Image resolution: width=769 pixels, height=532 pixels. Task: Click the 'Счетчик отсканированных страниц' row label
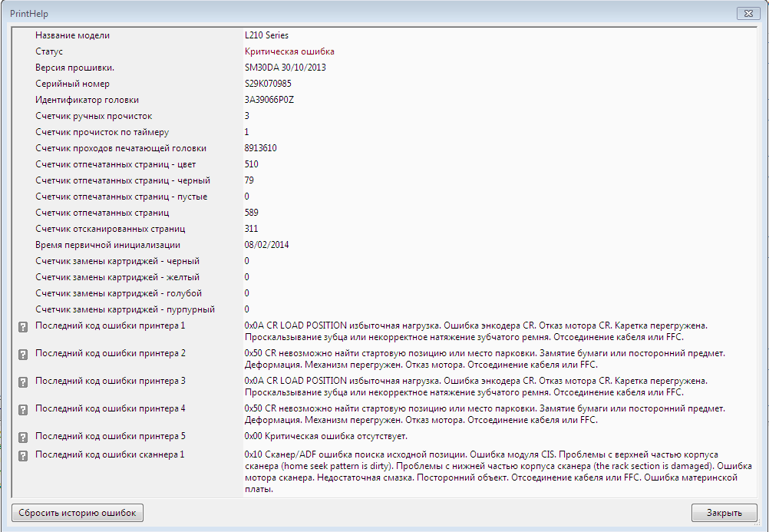[110, 229]
